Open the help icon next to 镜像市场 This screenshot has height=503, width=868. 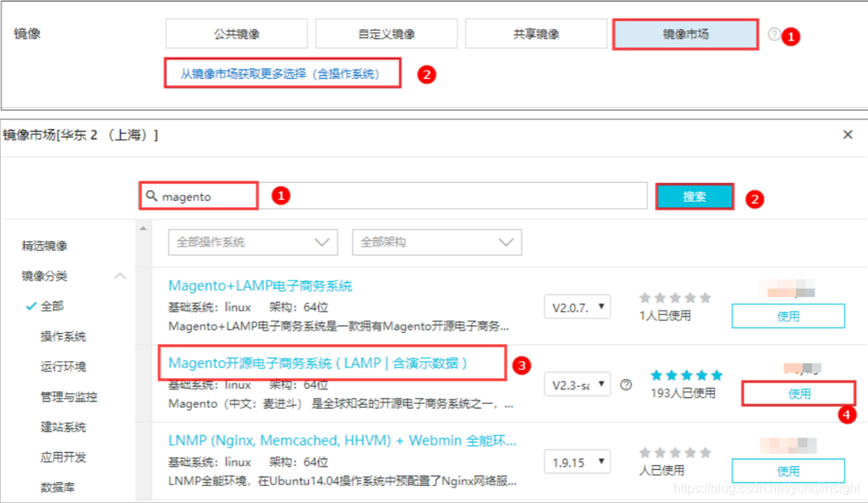point(774,35)
